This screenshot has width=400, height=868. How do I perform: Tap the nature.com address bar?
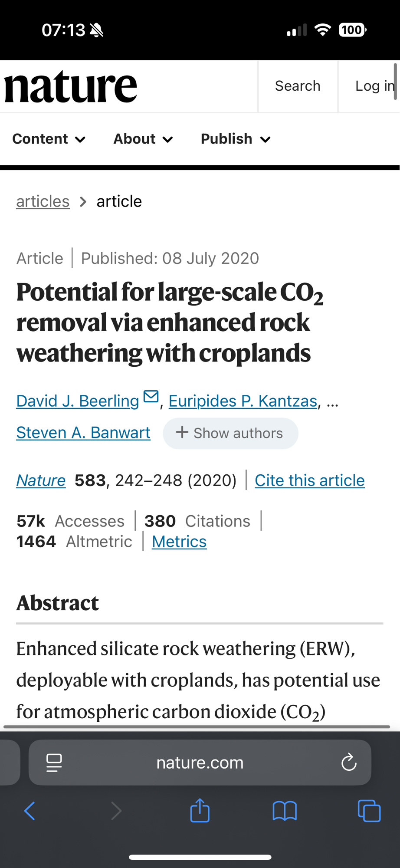(x=200, y=763)
